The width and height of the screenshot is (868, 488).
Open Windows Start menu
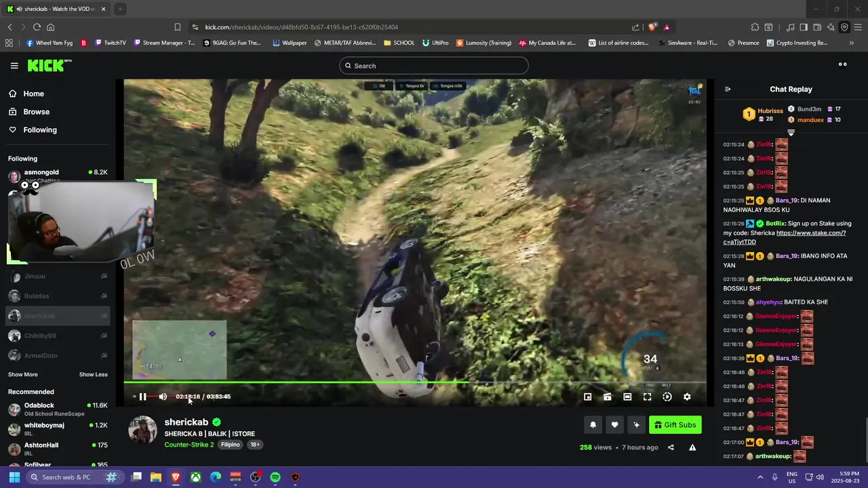[x=14, y=477]
